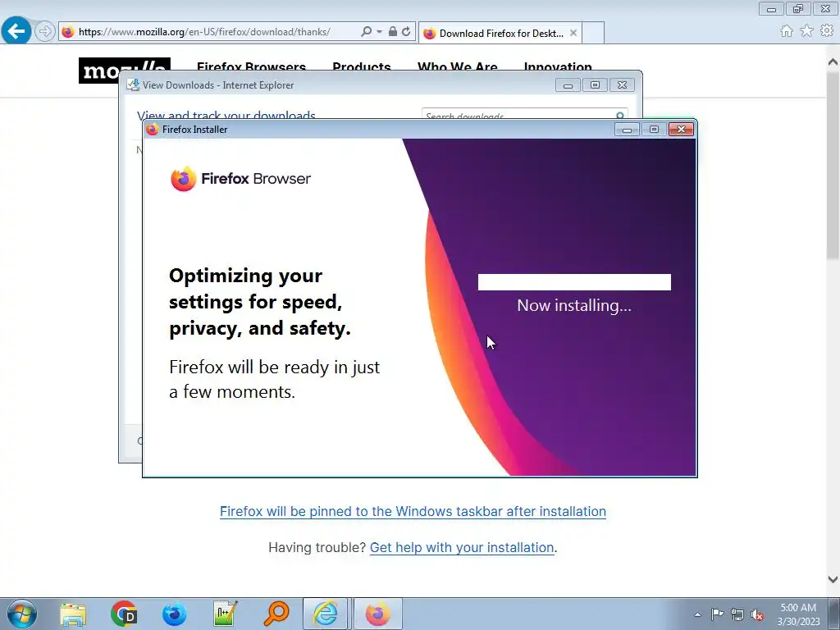Refresh the page with the reload icon
The width and height of the screenshot is (840, 630).
coord(406,32)
